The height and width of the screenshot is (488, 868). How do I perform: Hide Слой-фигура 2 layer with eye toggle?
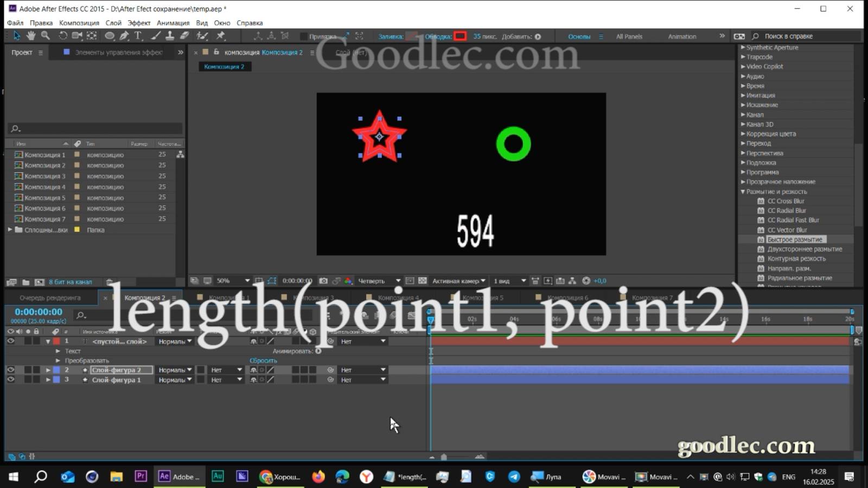pos(10,370)
